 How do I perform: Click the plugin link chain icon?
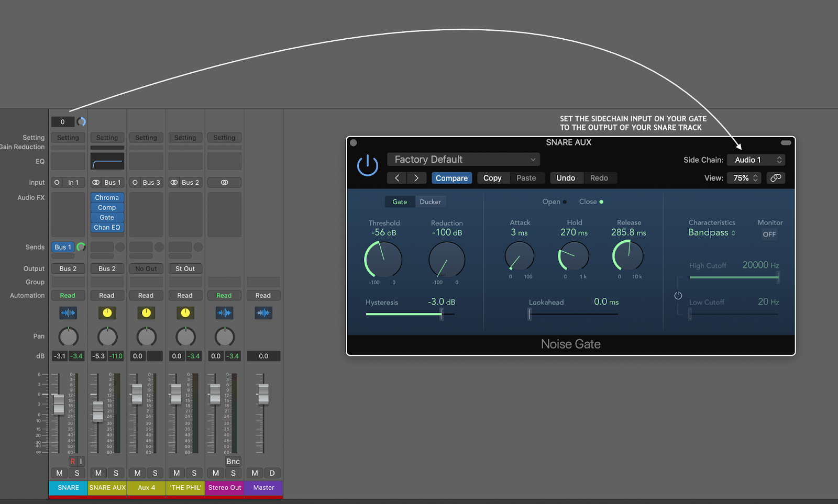point(776,178)
